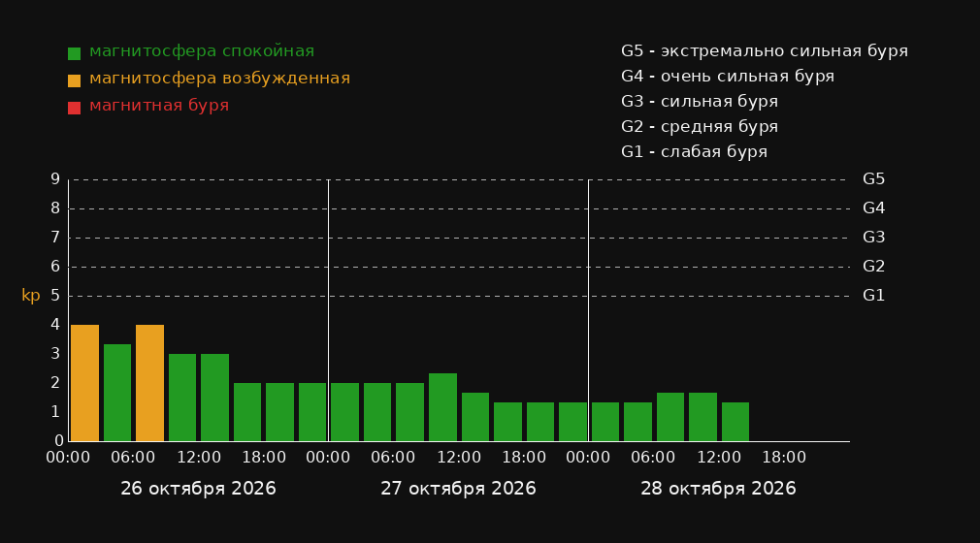The height and width of the screenshot is (543, 980).
Task: Click the tallest green bar on 27 October near 12:00
Action: [442, 407]
